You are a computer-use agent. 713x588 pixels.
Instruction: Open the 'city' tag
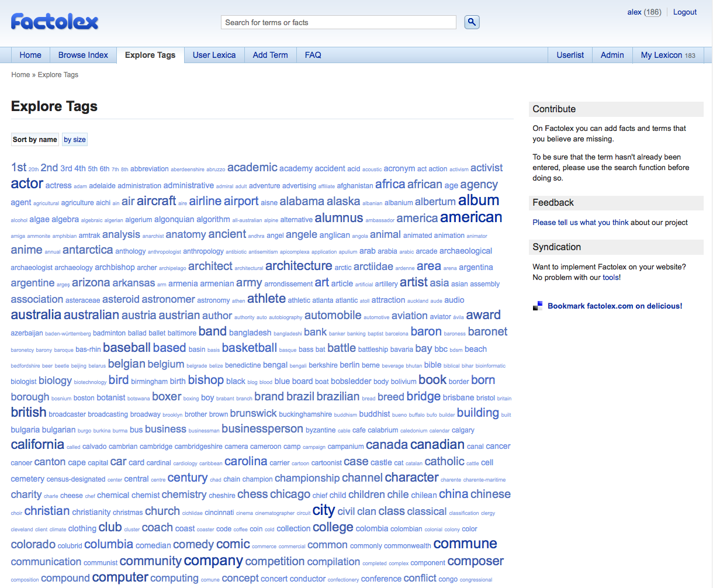(x=324, y=510)
